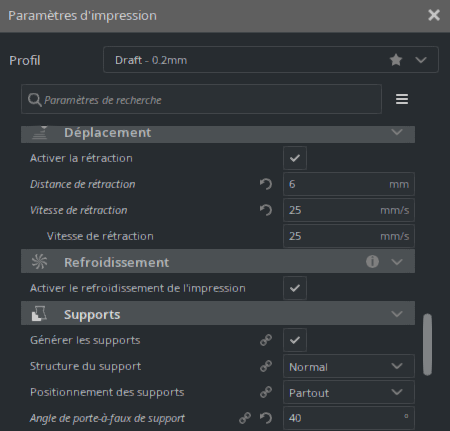Click link icon beside Structure du support

click(266, 366)
